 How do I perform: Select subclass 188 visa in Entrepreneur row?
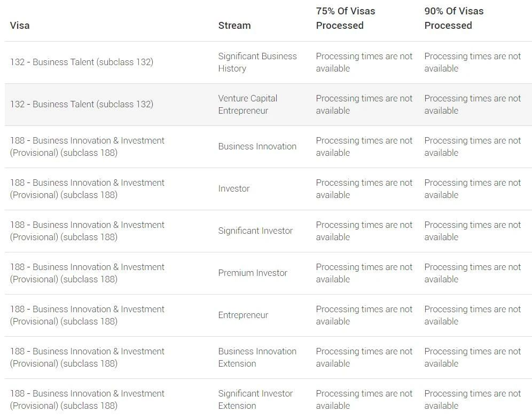87,315
